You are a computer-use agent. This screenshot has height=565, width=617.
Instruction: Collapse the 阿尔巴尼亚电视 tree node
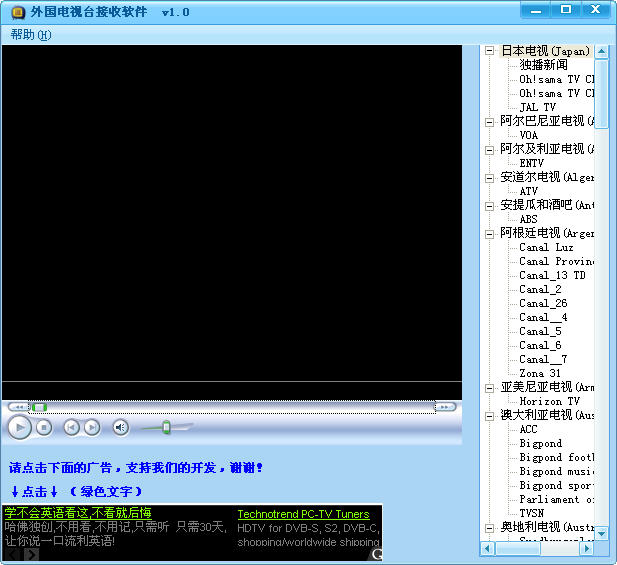490,122
